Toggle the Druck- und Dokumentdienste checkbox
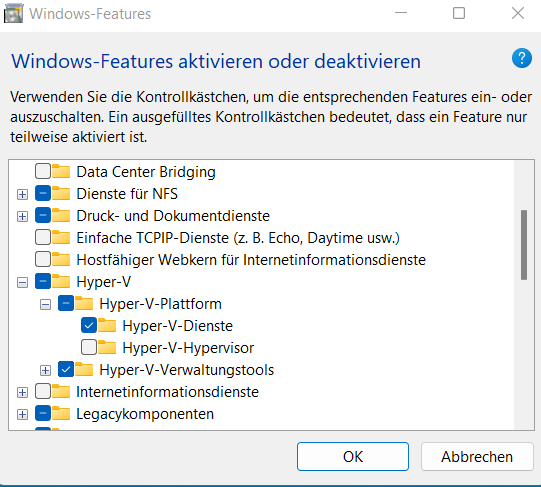The width and height of the screenshot is (541, 487). coord(43,215)
